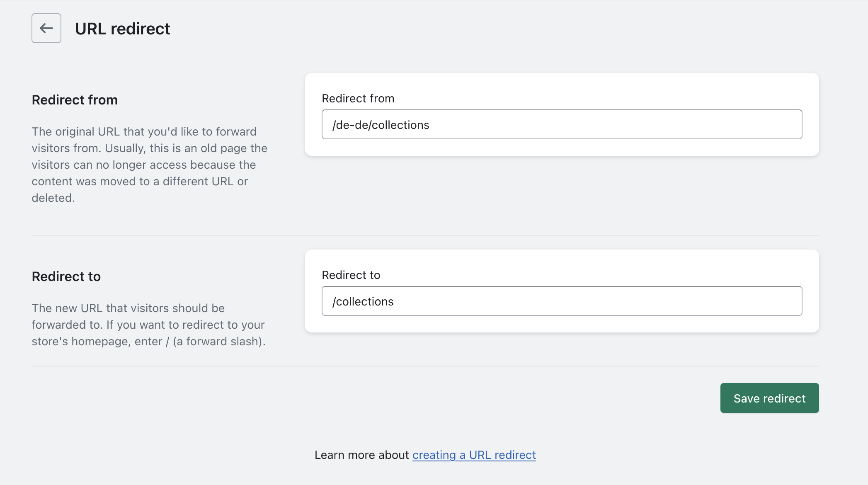
Task: Click the Learn more about text
Action: pos(361,455)
